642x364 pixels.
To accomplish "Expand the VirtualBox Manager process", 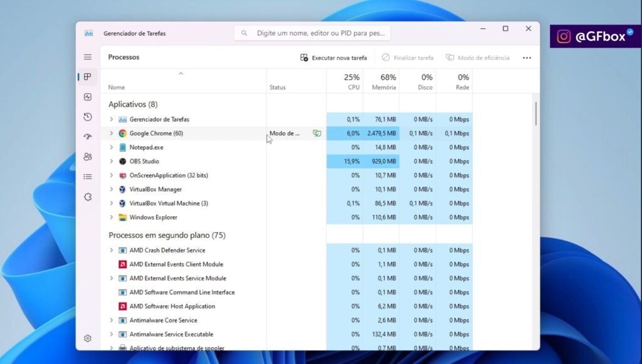I will pyautogui.click(x=111, y=189).
